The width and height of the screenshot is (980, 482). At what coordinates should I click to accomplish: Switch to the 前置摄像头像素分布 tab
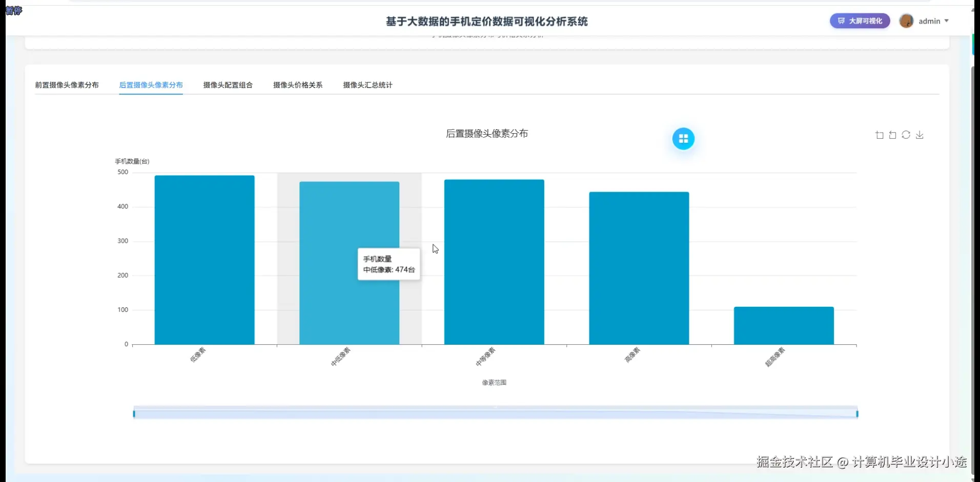coord(67,85)
